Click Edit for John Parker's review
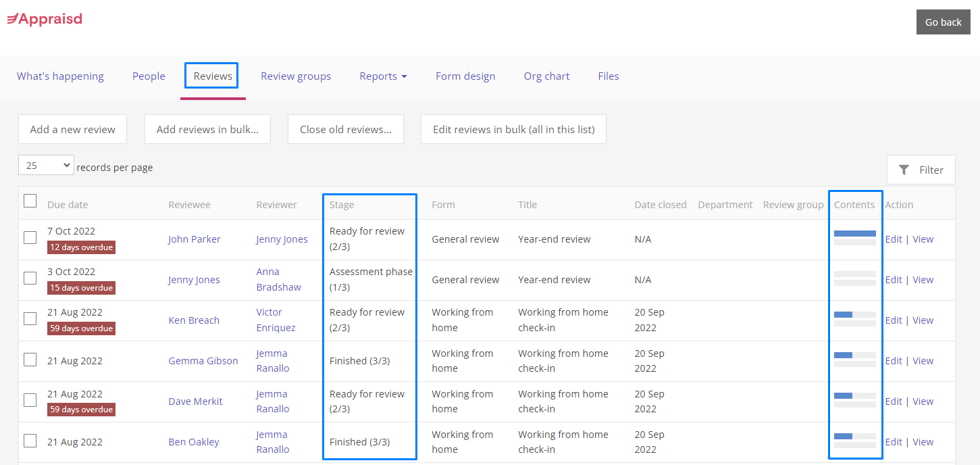Image resolution: width=980 pixels, height=465 pixels. pos(894,239)
